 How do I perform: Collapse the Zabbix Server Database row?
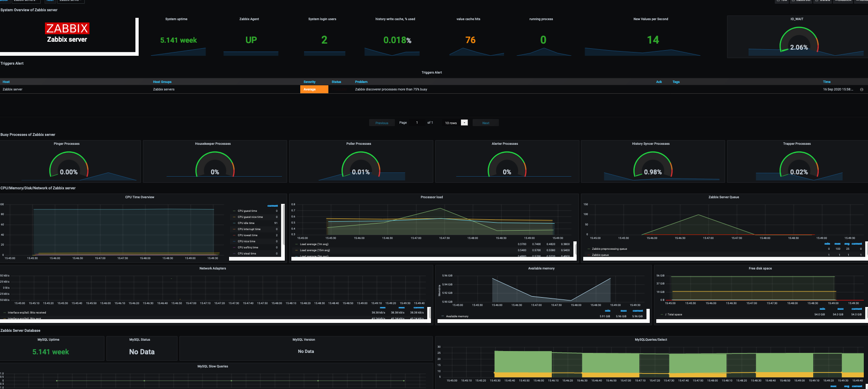[20, 330]
